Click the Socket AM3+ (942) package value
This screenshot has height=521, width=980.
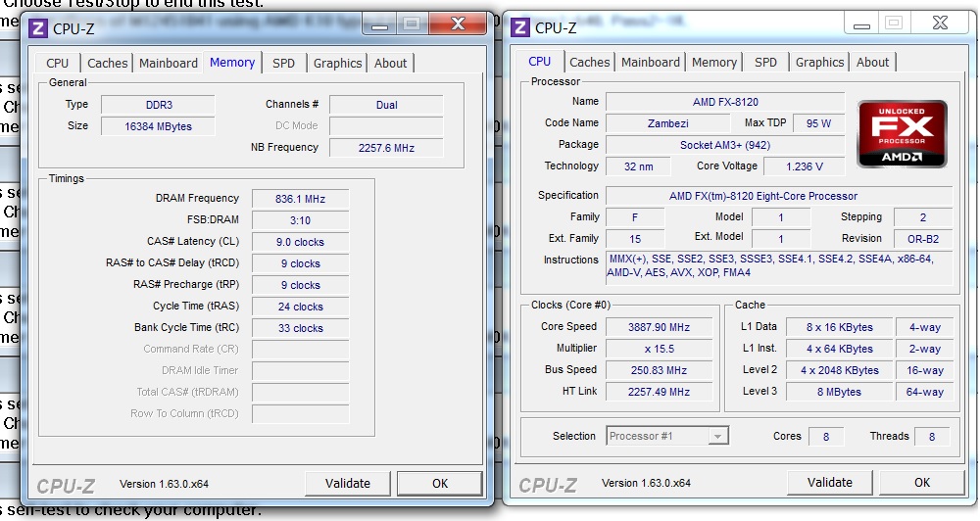click(725, 145)
